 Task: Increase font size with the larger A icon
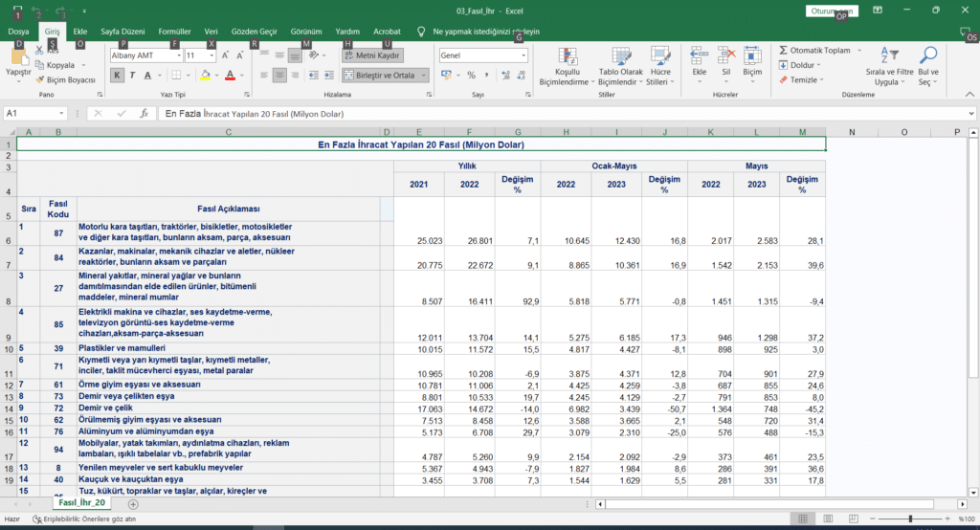click(x=225, y=55)
